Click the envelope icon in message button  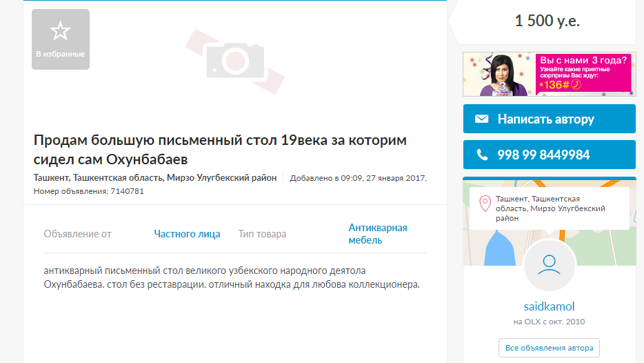click(481, 119)
